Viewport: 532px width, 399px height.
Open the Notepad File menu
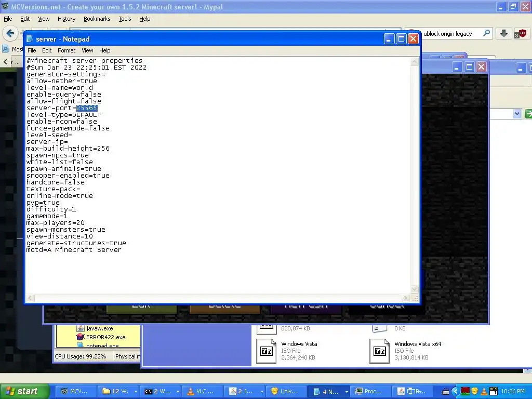coord(32,50)
